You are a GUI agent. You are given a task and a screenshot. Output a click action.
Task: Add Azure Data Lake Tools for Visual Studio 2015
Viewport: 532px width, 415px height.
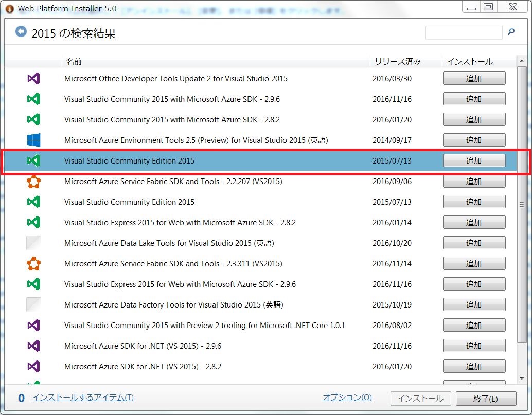474,243
